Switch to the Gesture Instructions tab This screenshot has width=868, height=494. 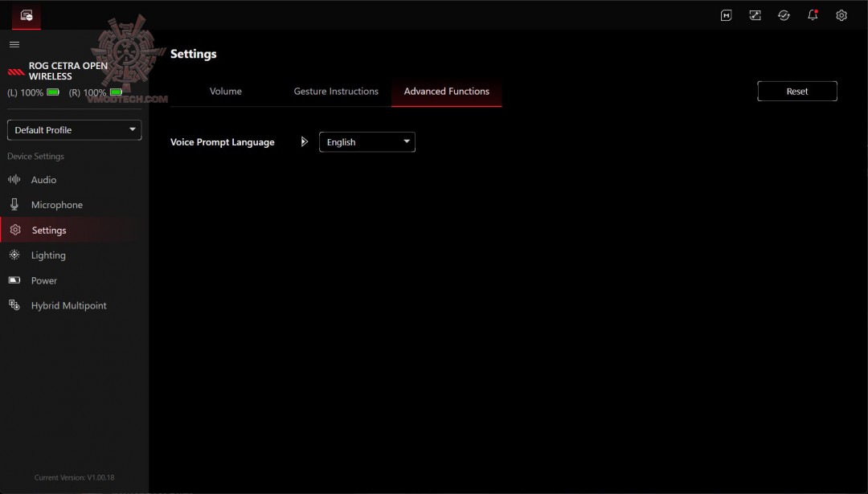335,92
